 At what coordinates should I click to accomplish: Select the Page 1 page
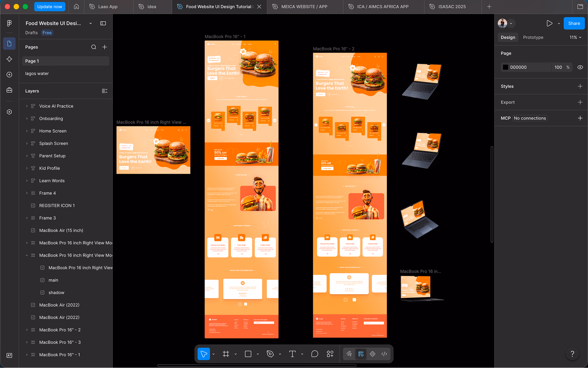pyautogui.click(x=65, y=61)
